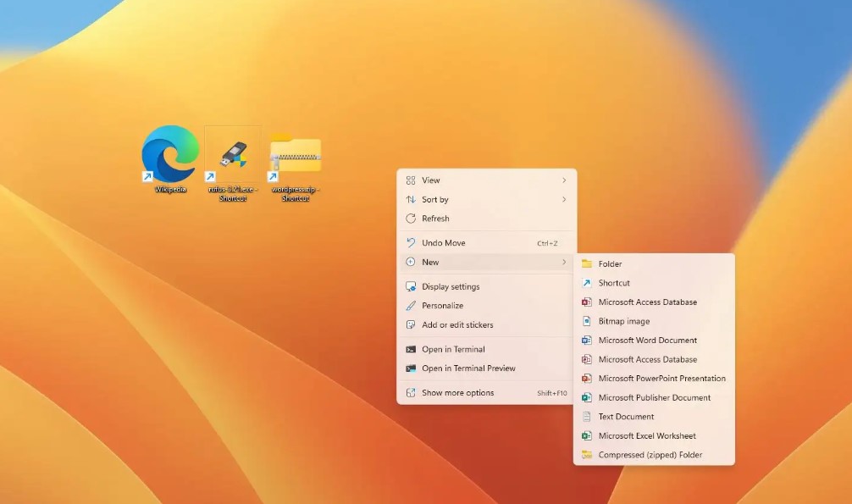Click the Personalize paintbrush icon
Viewport: 852px width, 504px height.
point(411,306)
